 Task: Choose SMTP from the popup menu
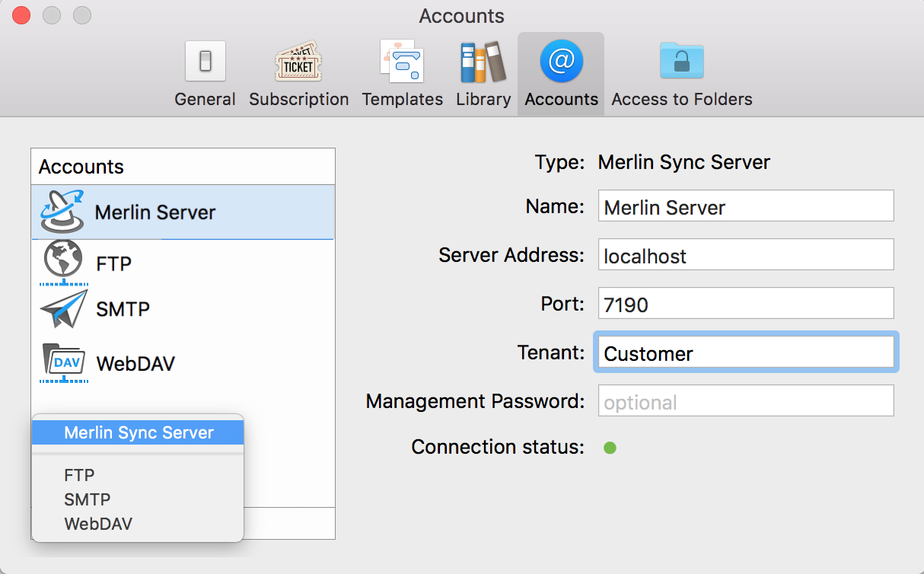tap(138, 499)
